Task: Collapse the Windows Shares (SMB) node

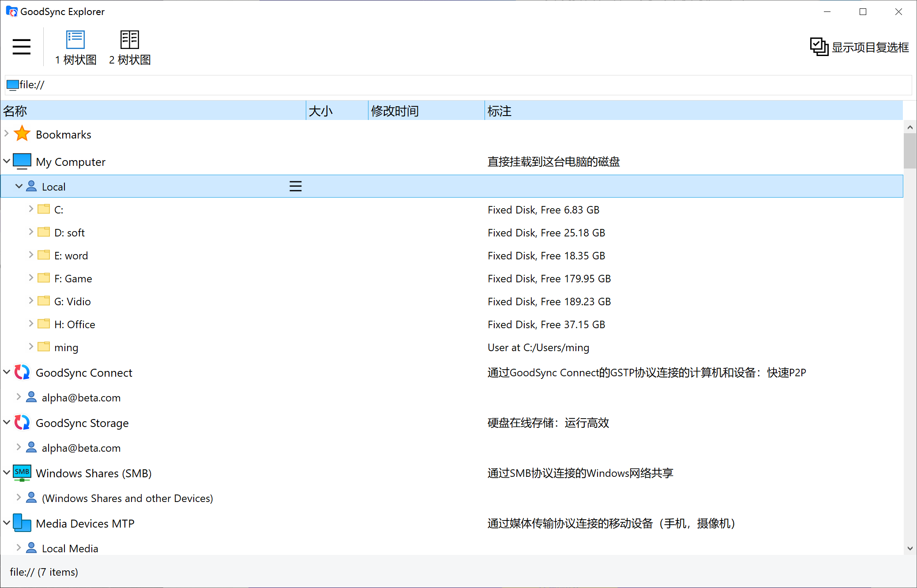Action: point(7,472)
